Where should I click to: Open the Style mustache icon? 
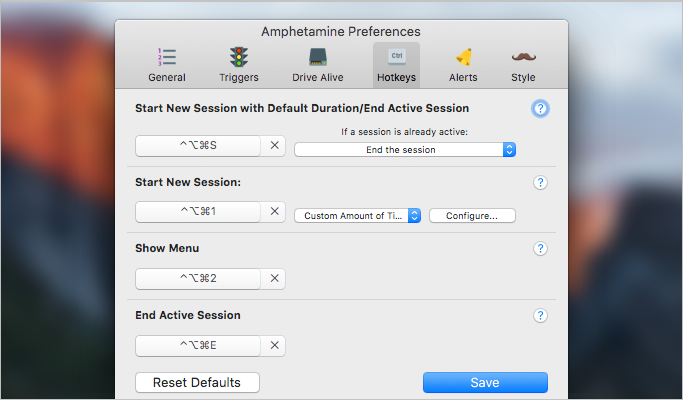[x=524, y=57]
